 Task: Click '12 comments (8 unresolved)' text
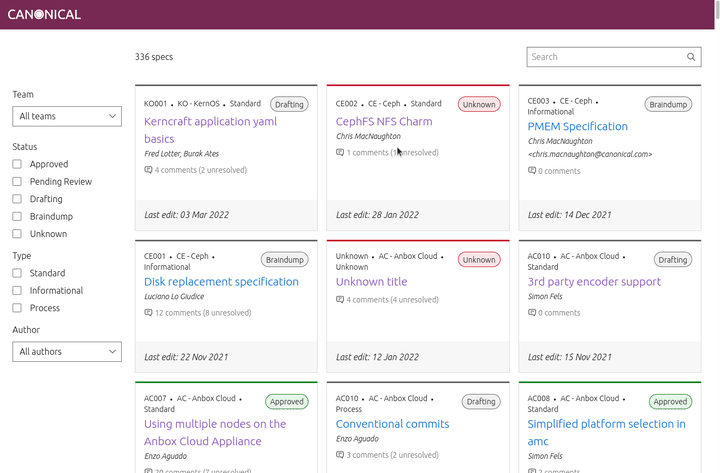(x=203, y=313)
